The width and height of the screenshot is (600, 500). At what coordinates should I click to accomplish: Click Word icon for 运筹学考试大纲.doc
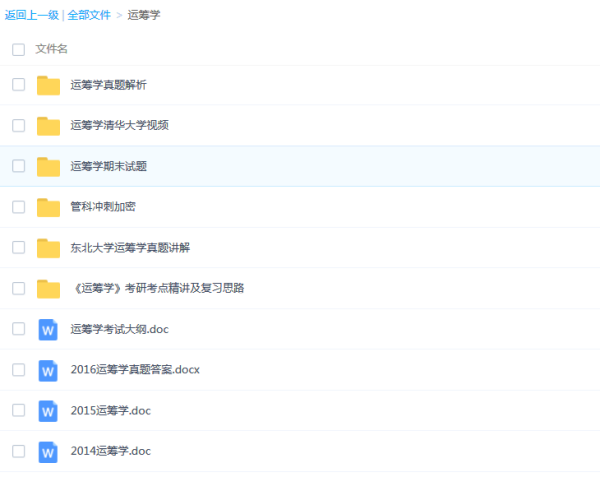(x=48, y=329)
